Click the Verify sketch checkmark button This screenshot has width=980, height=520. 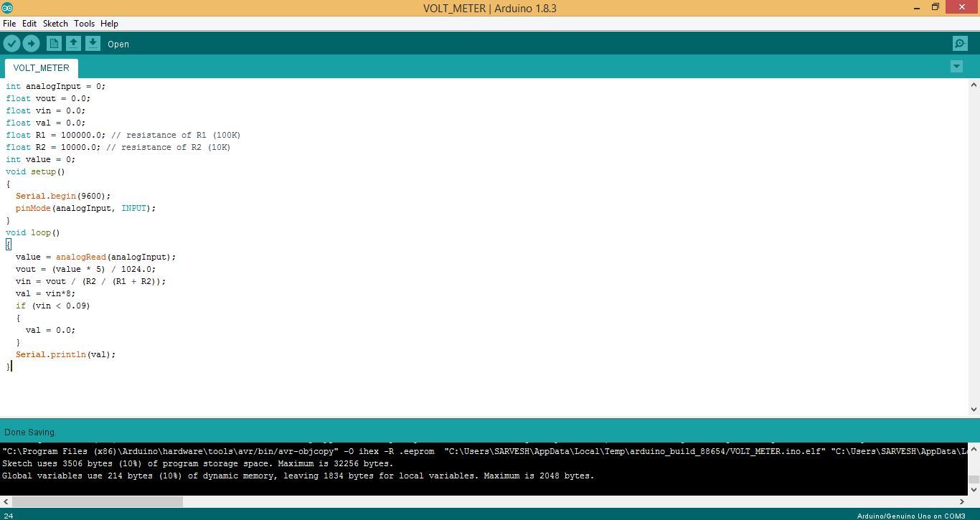pyautogui.click(x=11, y=44)
